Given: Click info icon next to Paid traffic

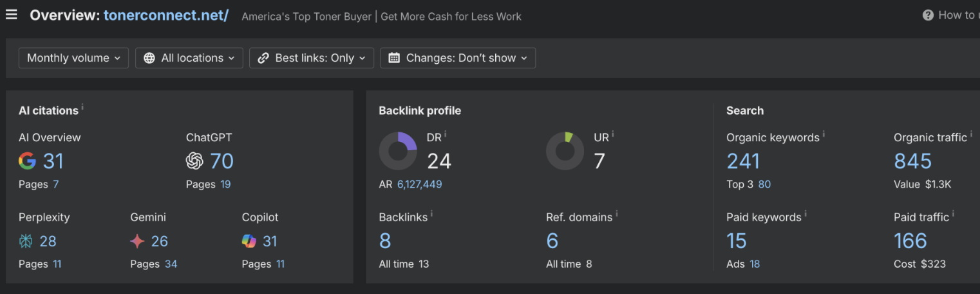Looking at the screenshot, I should coord(953,214).
